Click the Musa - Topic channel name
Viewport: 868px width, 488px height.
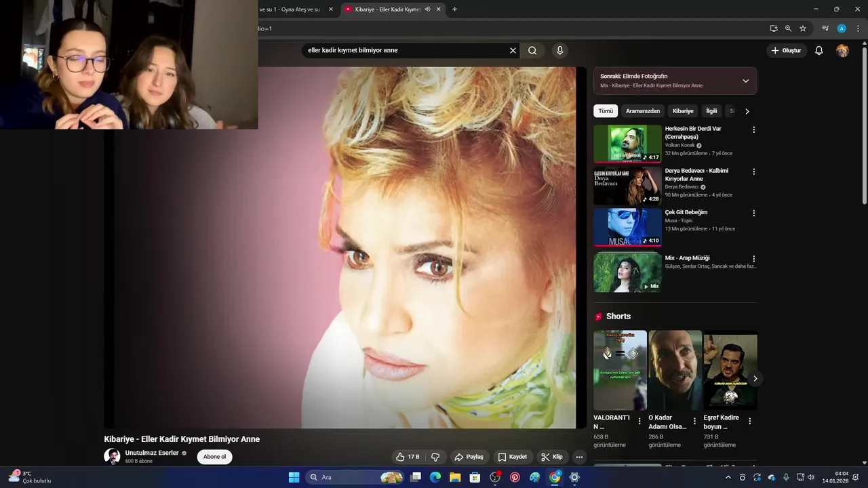click(679, 220)
